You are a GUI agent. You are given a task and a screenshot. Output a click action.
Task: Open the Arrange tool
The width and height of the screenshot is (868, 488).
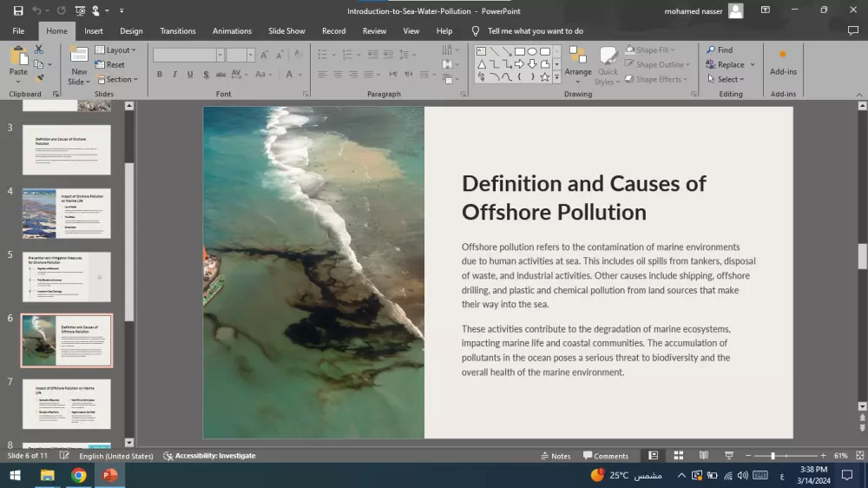pos(578,63)
